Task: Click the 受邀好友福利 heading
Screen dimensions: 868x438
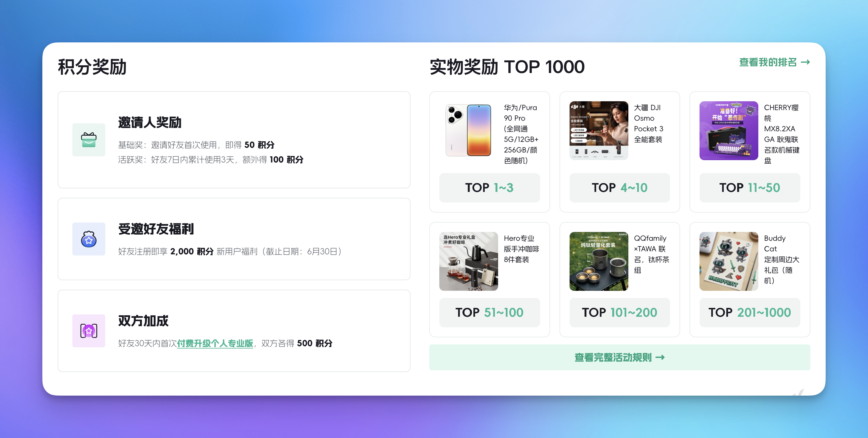Action: click(x=156, y=229)
